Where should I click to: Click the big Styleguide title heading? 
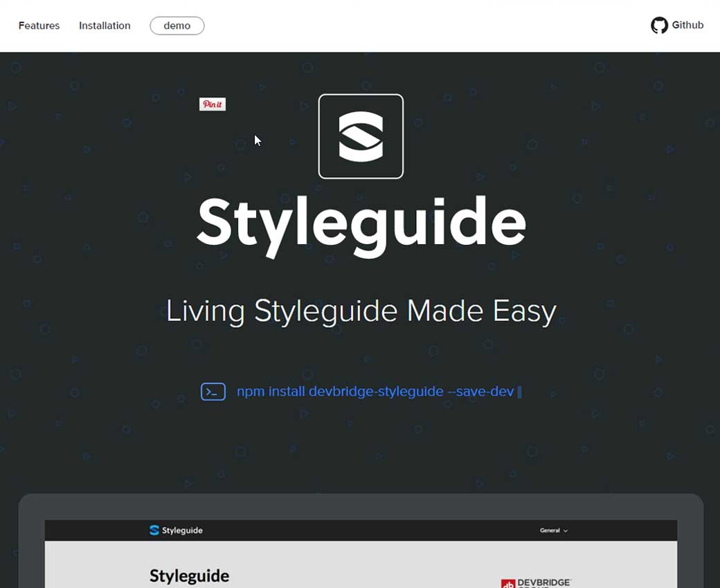click(361, 223)
